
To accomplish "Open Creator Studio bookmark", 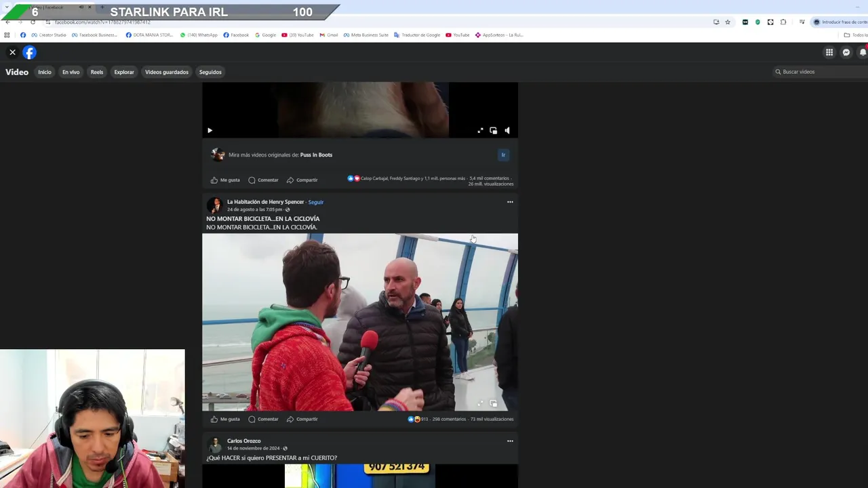I will [x=49, y=35].
